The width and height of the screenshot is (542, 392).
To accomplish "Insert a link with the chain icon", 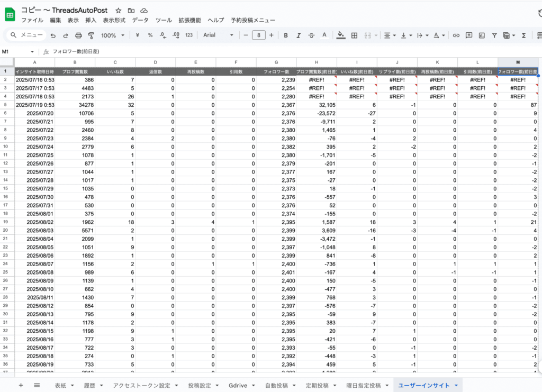I will [456, 35].
